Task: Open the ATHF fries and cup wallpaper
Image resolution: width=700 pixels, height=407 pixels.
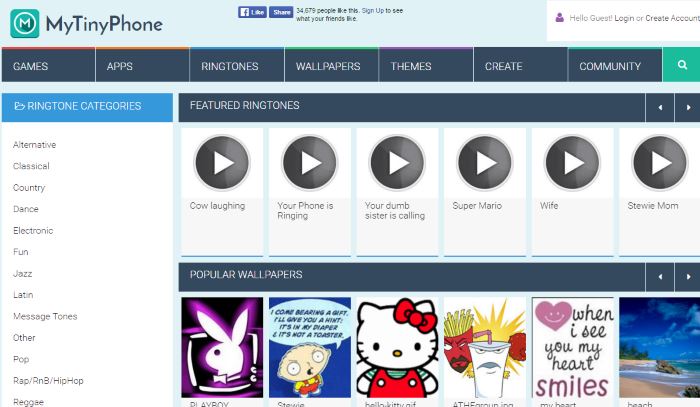Action: [485, 348]
